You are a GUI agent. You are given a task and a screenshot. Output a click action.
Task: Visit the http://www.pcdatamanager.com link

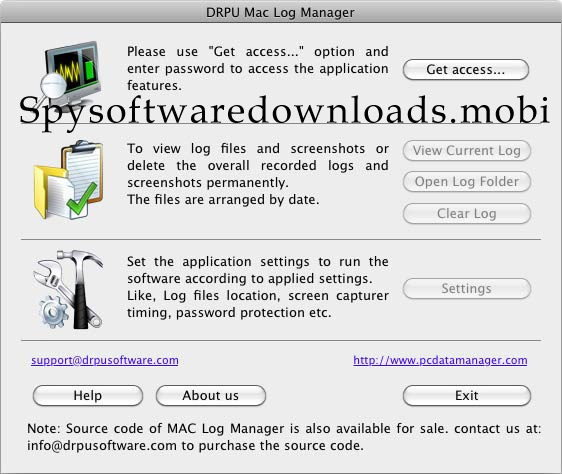[440, 360]
